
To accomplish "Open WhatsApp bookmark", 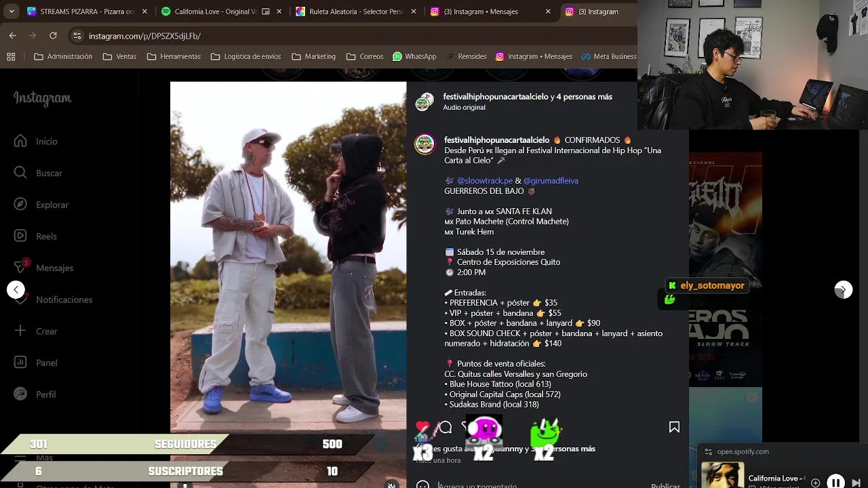I will [x=414, y=56].
